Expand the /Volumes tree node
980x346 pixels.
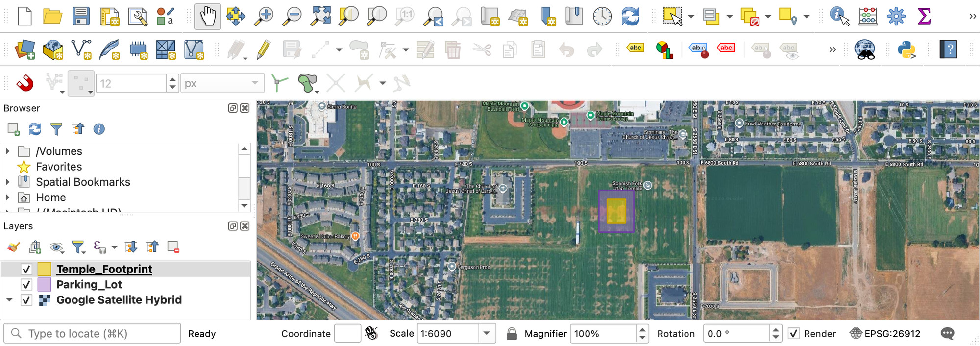7,151
